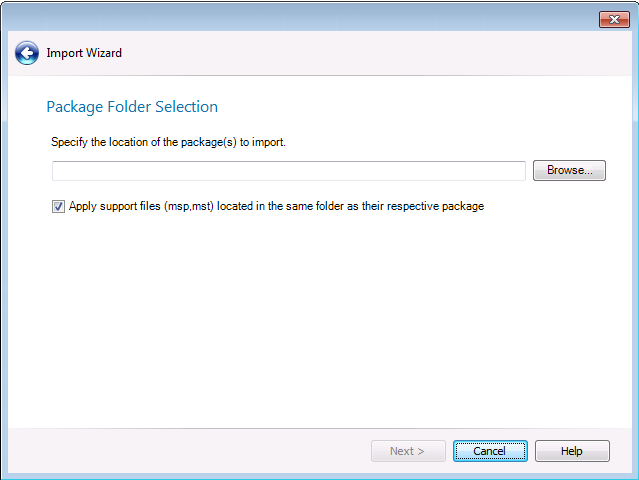Click the "Package Folder Selection" heading
The image size is (639, 480).
click(x=132, y=107)
